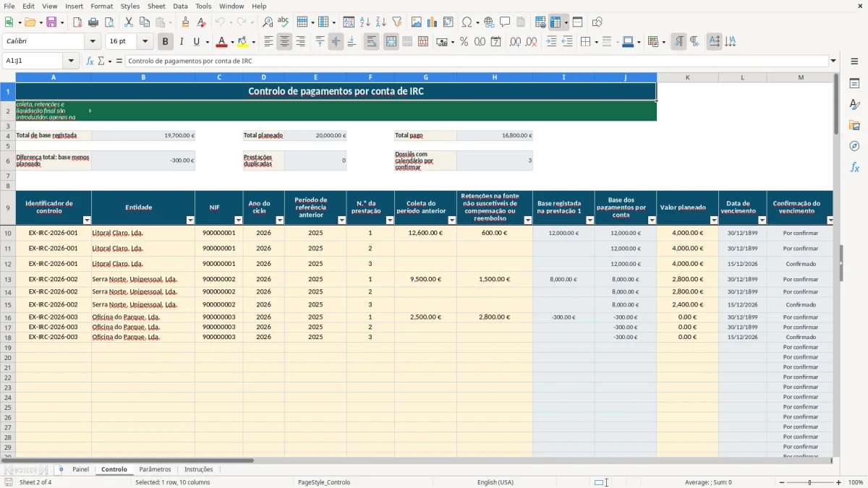Open the Function Wizard next to the Name Box

[x=90, y=61]
